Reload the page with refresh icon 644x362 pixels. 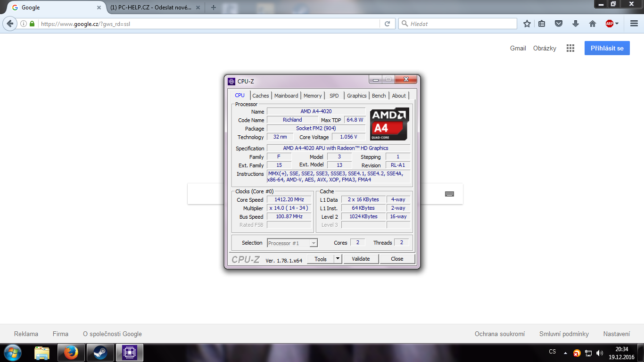pyautogui.click(x=388, y=24)
